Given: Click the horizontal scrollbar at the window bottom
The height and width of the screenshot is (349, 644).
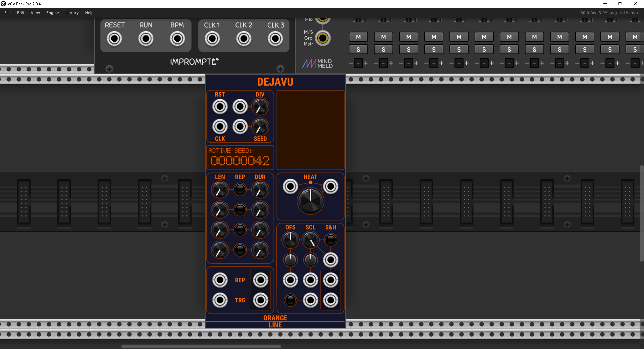Looking at the screenshot, I should [201, 346].
